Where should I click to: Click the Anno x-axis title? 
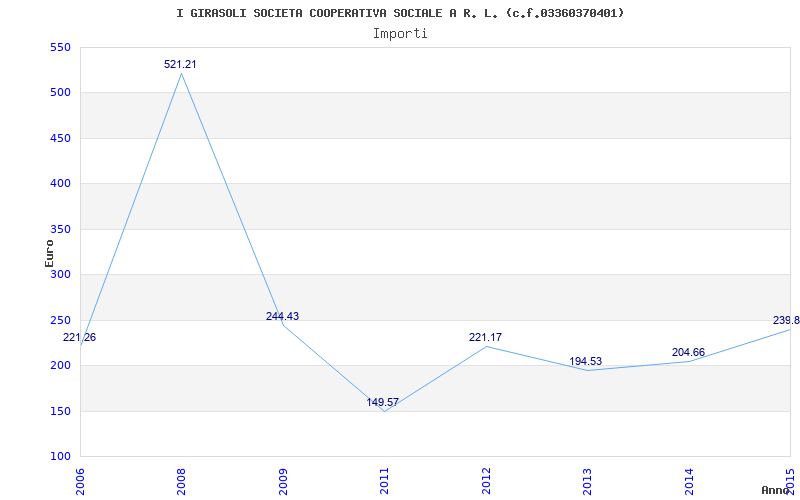click(x=776, y=490)
